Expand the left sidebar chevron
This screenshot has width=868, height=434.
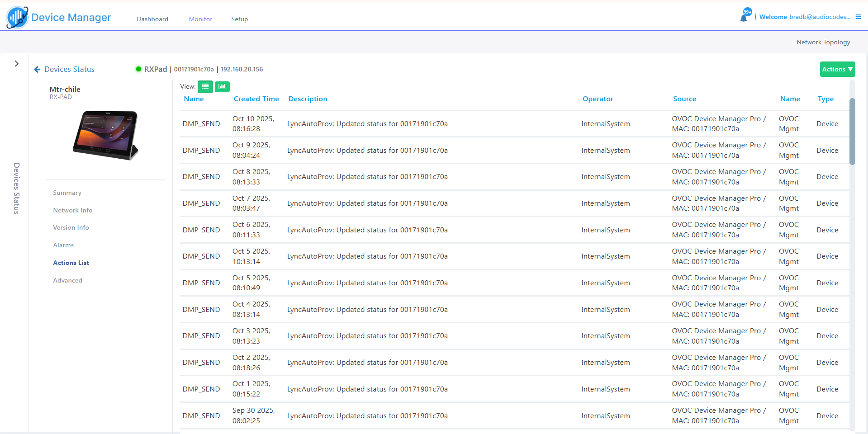(x=16, y=64)
